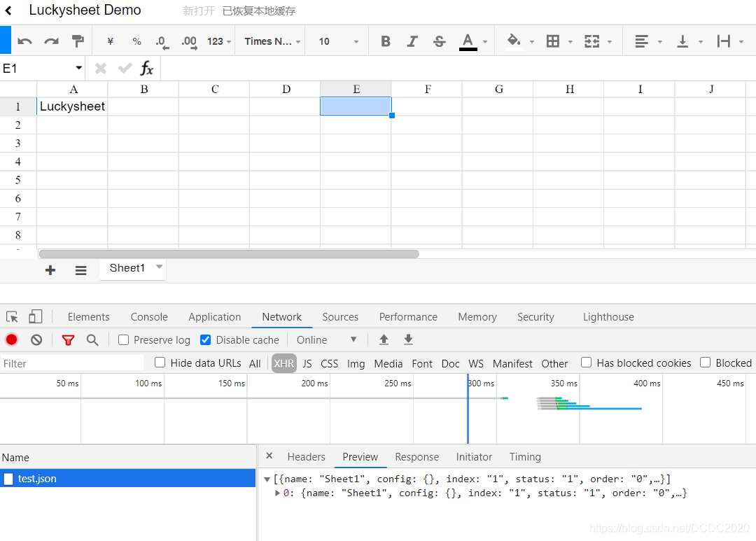Screen dimensions: 756x541
Task: Clear the network log
Action: click(36, 340)
